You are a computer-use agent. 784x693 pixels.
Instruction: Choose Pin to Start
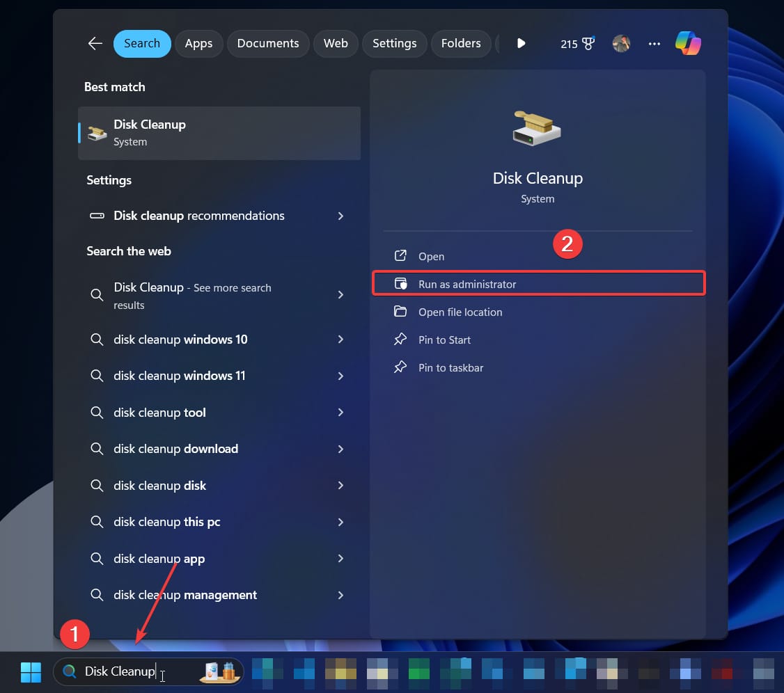538,340
